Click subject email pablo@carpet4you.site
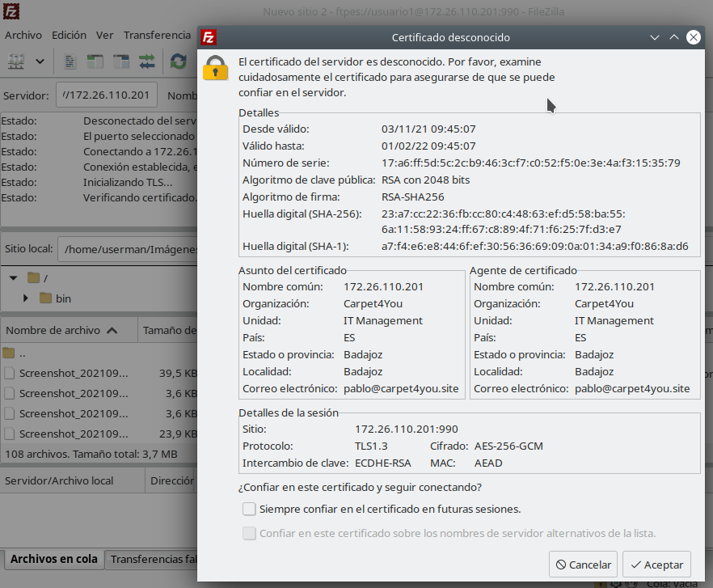The height and width of the screenshot is (588, 713). tap(401, 389)
